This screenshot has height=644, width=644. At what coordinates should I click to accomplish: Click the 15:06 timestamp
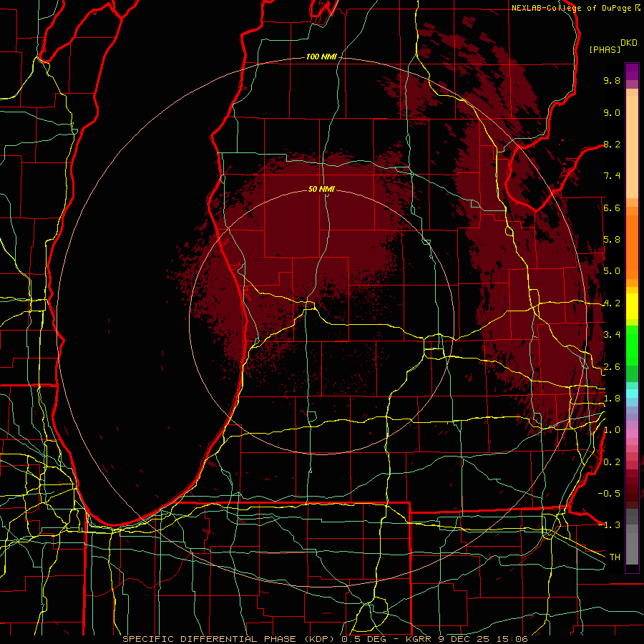click(512, 639)
